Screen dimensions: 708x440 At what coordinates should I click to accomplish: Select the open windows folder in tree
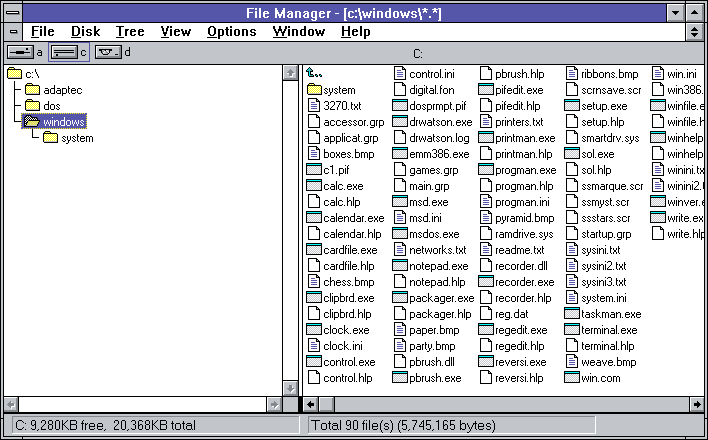click(x=54, y=122)
